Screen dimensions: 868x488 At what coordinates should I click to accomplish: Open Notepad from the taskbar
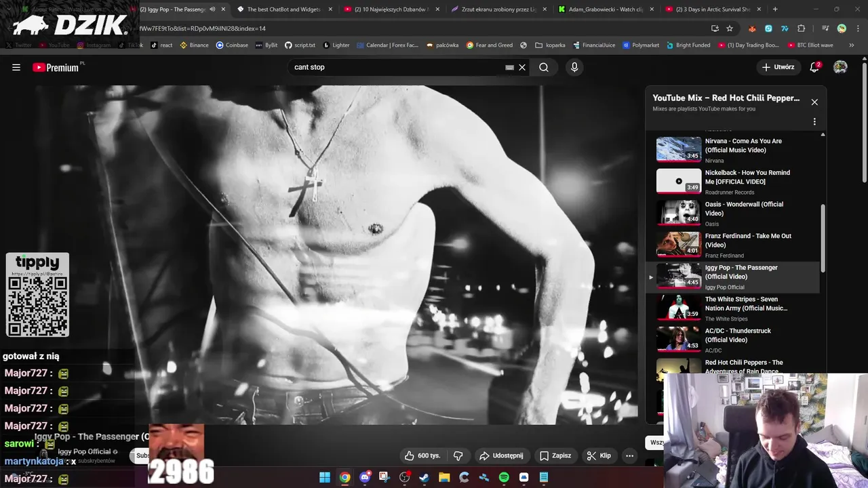pyautogui.click(x=544, y=477)
